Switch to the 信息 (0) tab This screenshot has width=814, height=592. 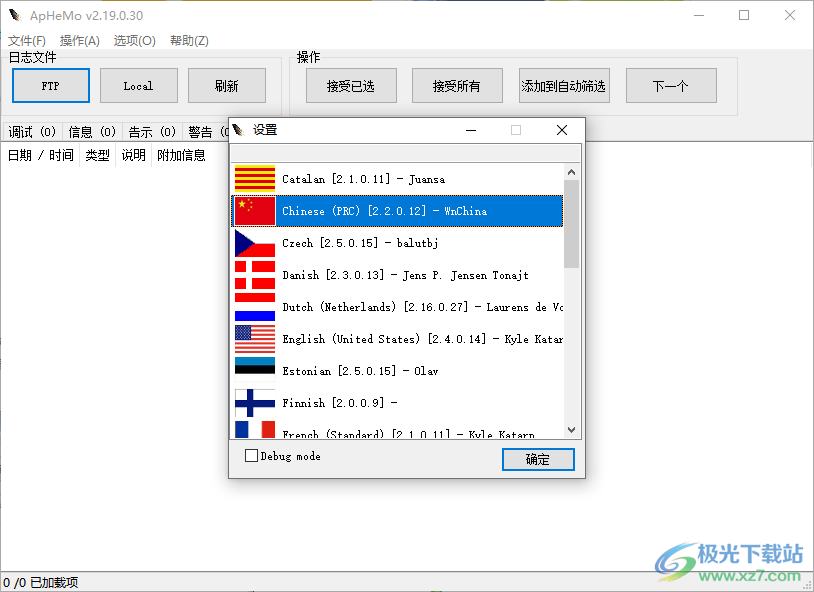[92, 132]
